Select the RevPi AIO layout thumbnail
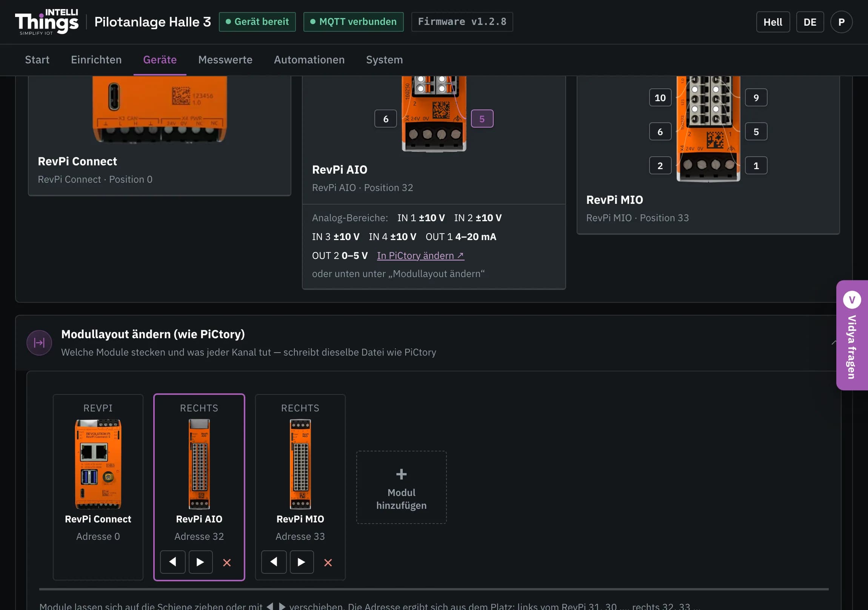The height and width of the screenshot is (610, 868). pos(199,464)
